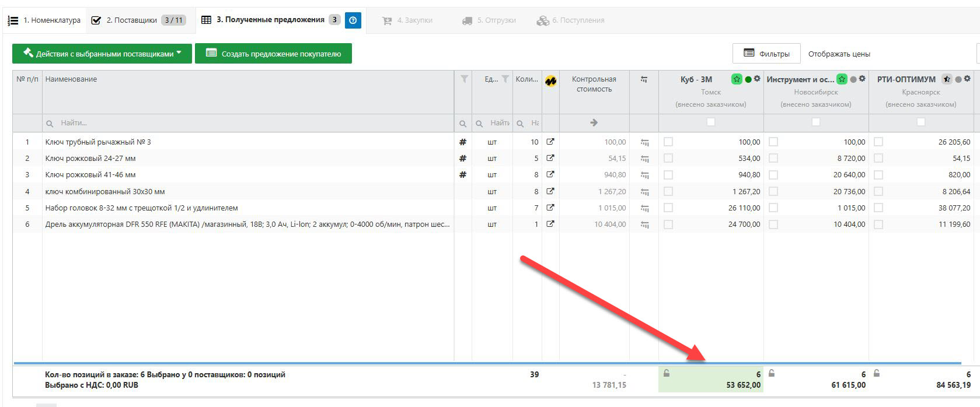The image size is (980, 407).
Task: Tick РТИ-ОПТИМУМ checkbox for row 3
Action: [878, 175]
